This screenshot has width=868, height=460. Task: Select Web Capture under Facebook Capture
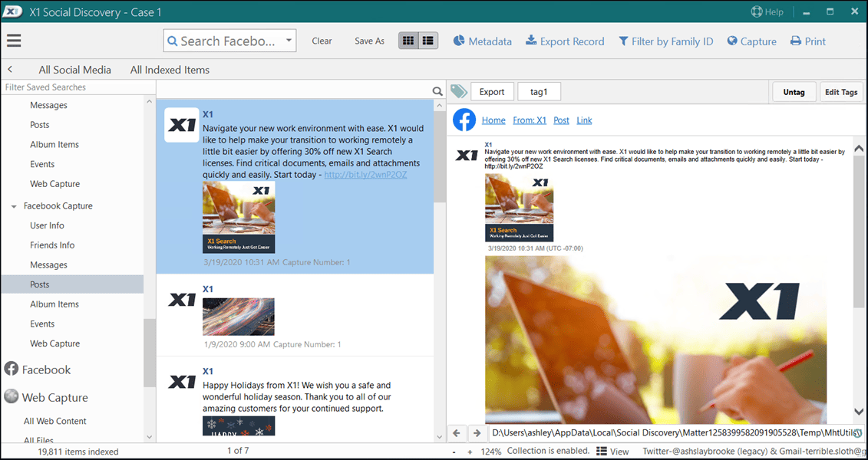(54, 343)
